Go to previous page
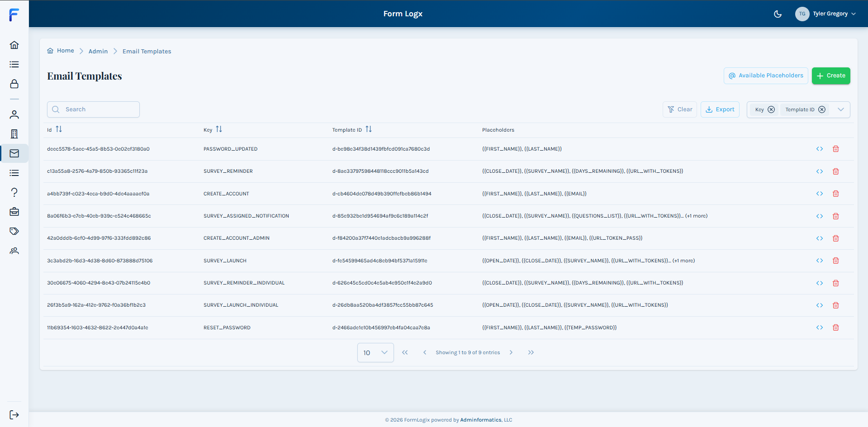Image resolution: width=868 pixels, height=427 pixels. [x=425, y=352]
